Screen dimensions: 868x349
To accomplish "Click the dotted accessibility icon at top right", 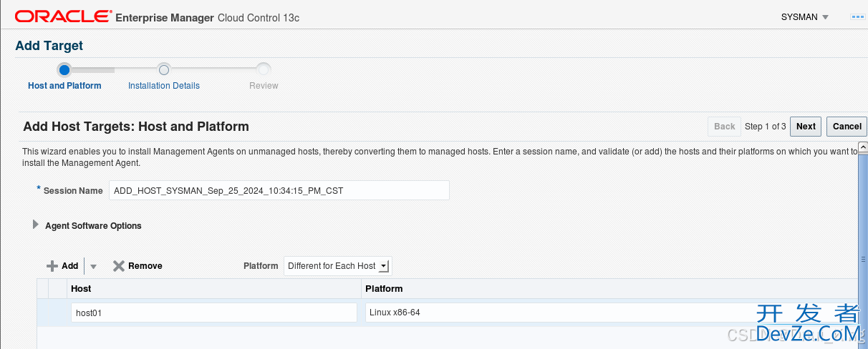I will pos(857,17).
